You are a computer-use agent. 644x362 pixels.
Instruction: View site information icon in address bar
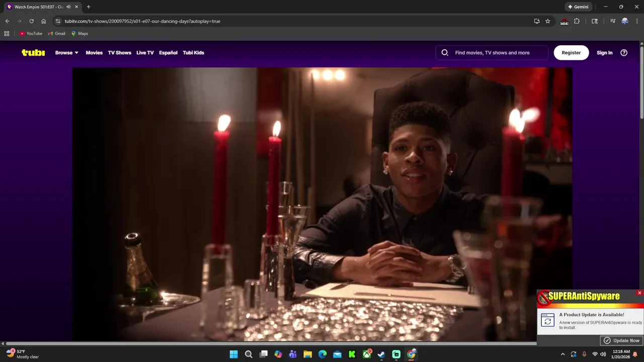58,21
